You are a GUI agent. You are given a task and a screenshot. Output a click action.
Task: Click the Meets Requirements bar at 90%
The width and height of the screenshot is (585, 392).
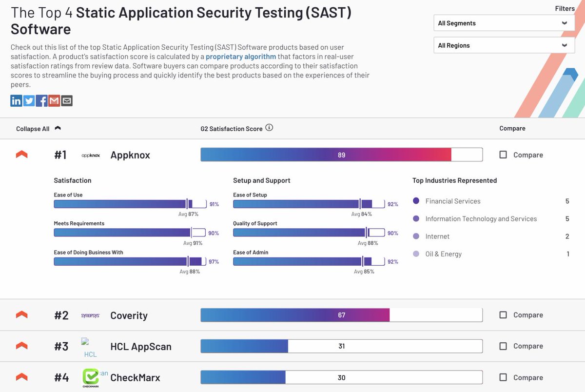(x=130, y=233)
